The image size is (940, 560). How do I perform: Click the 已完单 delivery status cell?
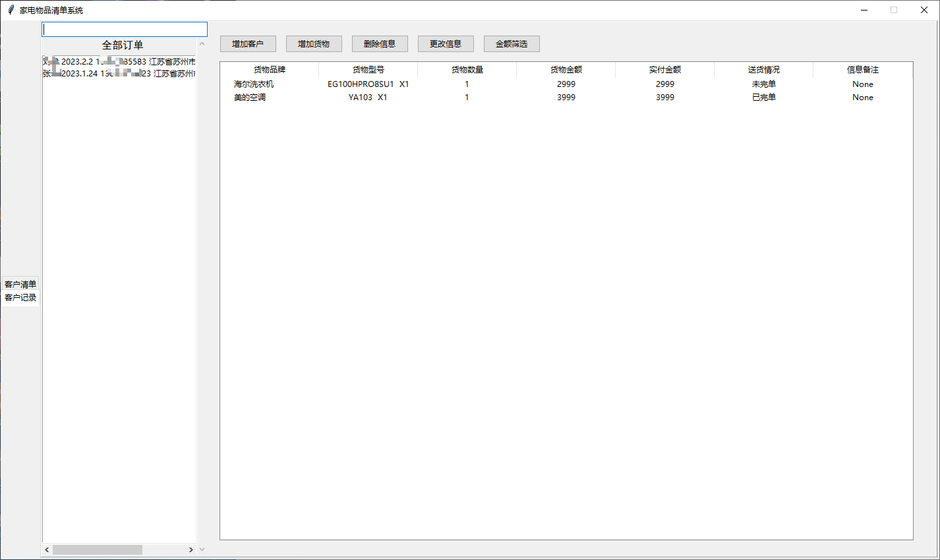click(764, 98)
